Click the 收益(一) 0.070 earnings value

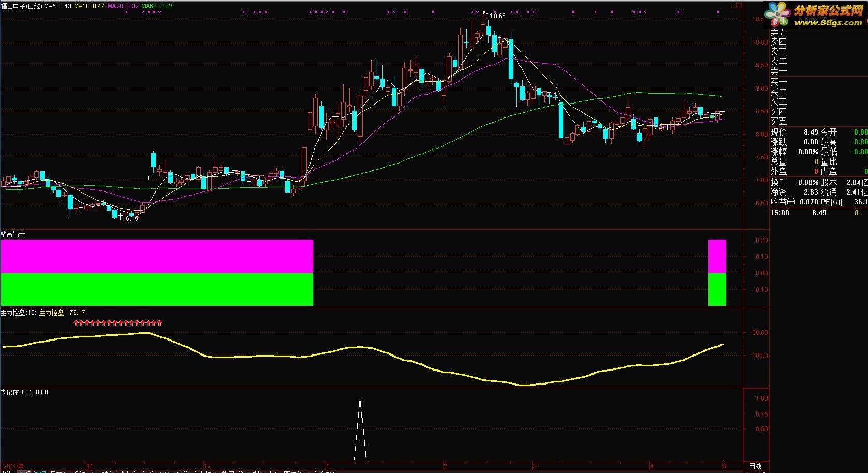(809, 202)
